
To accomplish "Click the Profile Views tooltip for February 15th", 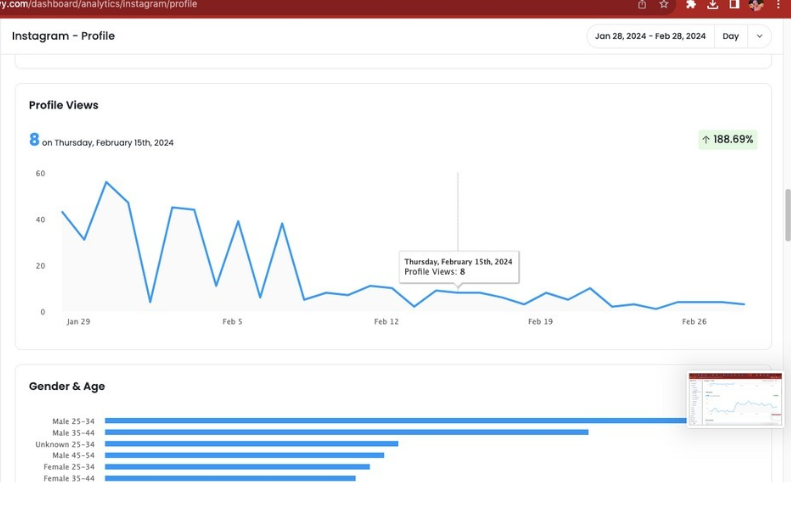I will coord(458,266).
